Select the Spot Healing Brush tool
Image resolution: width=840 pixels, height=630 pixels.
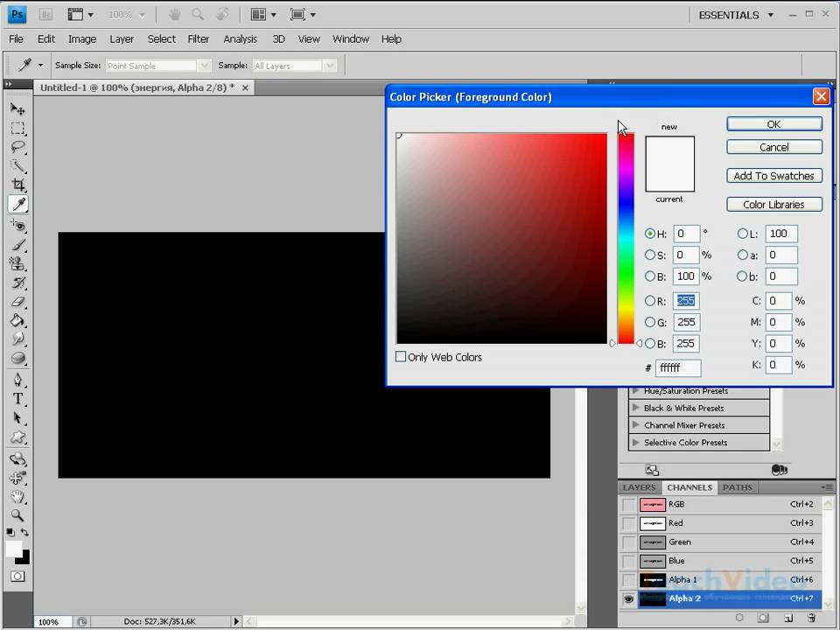tap(17, 226)
